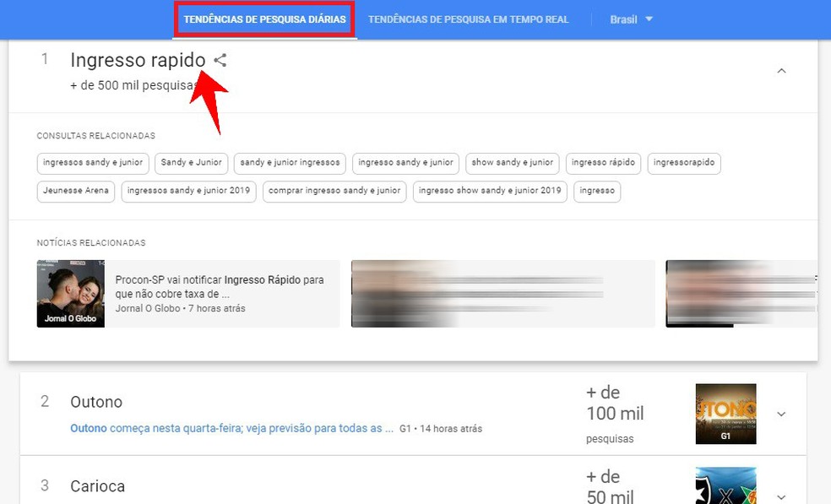Click the 'show sandy e junior' chip

click(512, 163)
